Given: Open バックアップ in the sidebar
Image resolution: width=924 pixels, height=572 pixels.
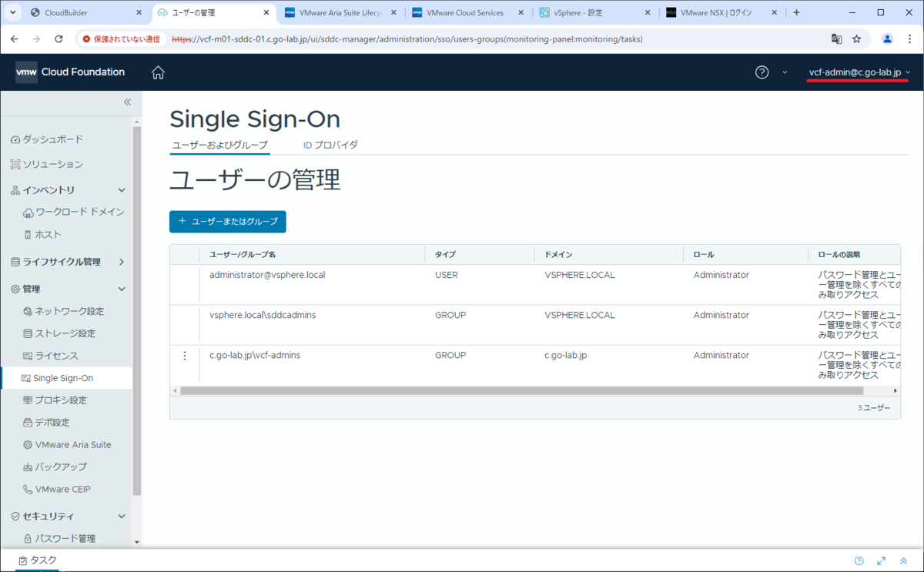Looking at the screenshot, I should point(55,467).
